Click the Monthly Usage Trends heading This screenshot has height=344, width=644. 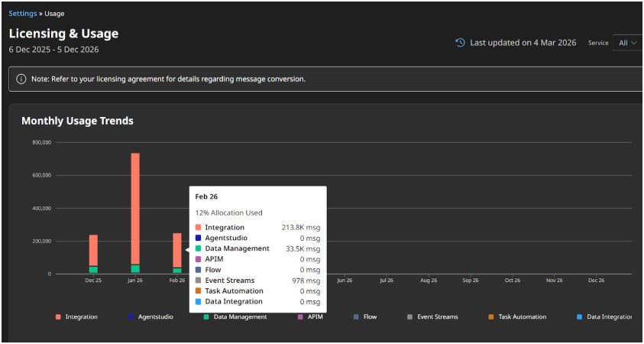77,121
